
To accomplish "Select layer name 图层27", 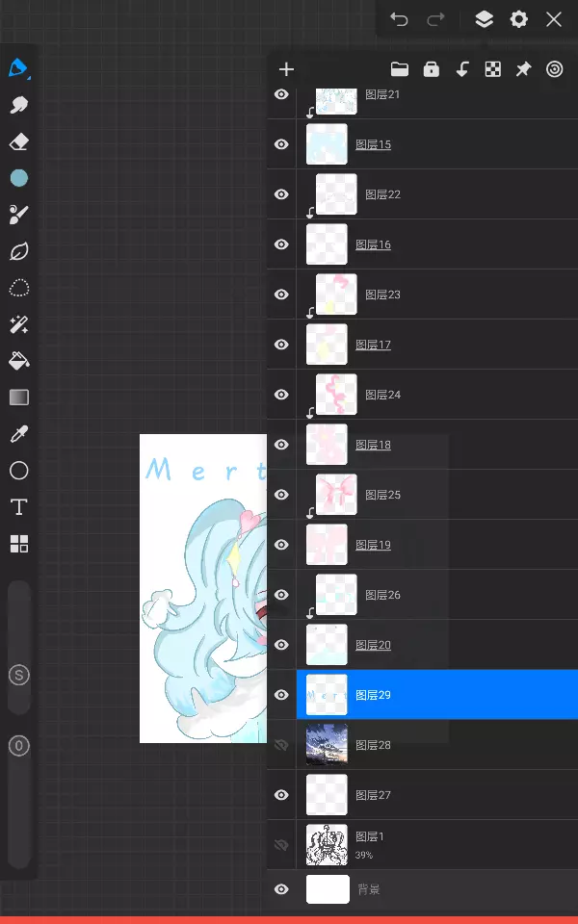I will (374, 796).
